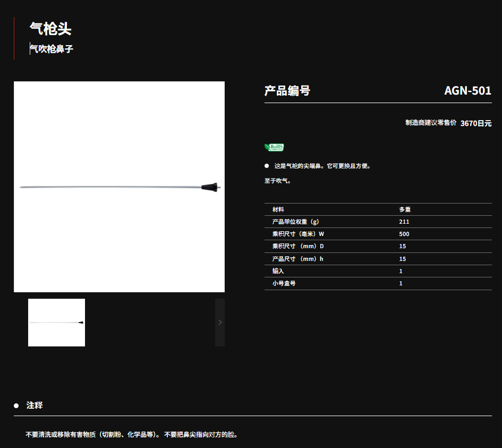502x448 pixels.
Task: Select the 产品尺寸 (mm) h row label
Action: 297,259
